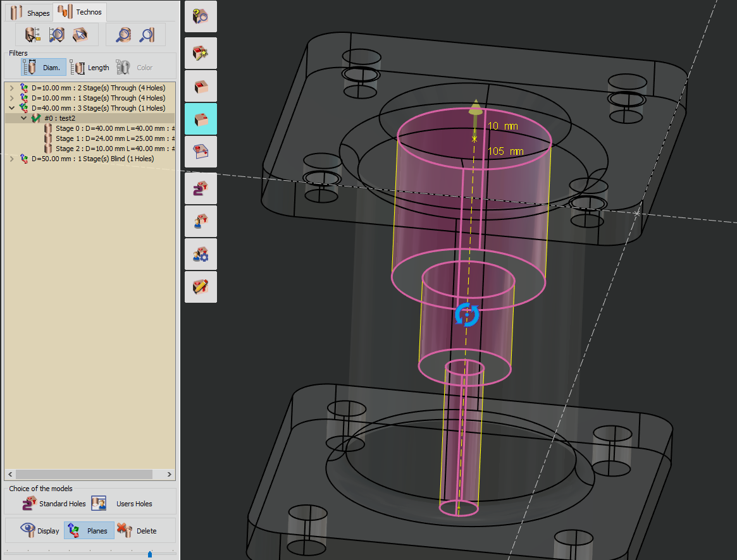Viewport: 737px width, 560px height.
Task: Toggle hole Display visibility
Action: click(40, 530)
